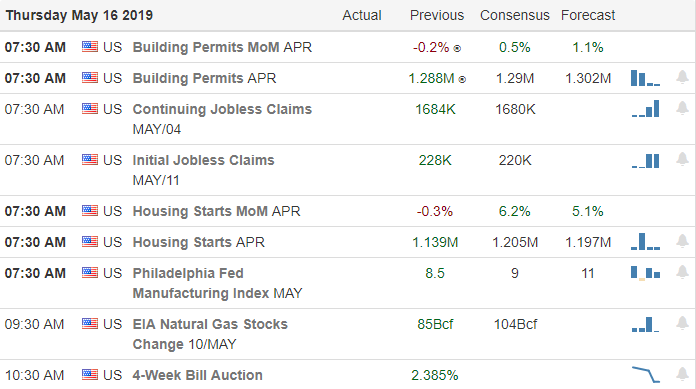Click the US flag on Initial Jobless Claims row
The width and height of the screenshot is (696, 389).
click(x=90, y=159)
